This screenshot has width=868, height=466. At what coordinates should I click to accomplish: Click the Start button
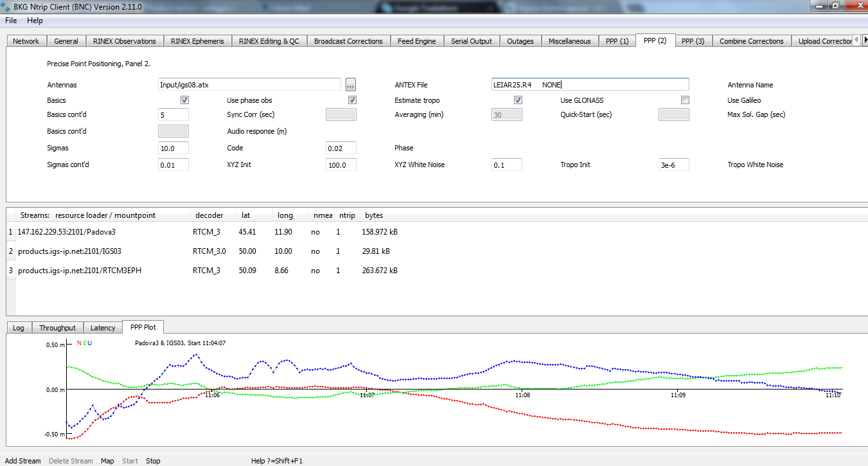point(130,461)
